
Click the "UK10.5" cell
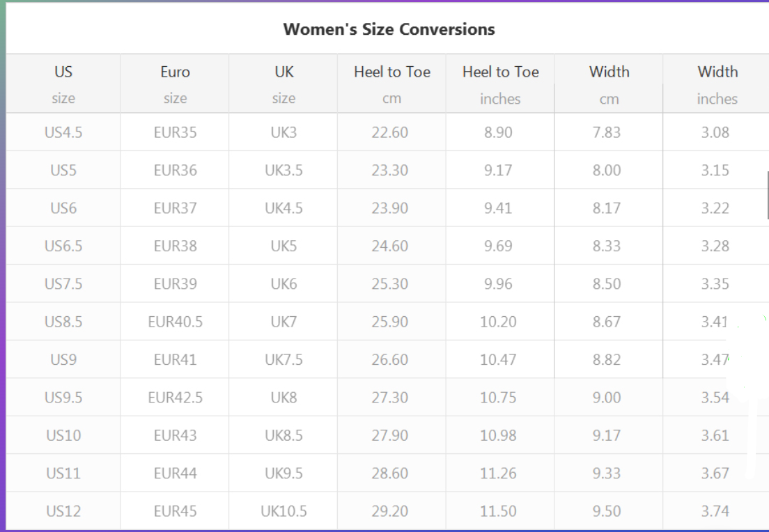tap(283, 511)
